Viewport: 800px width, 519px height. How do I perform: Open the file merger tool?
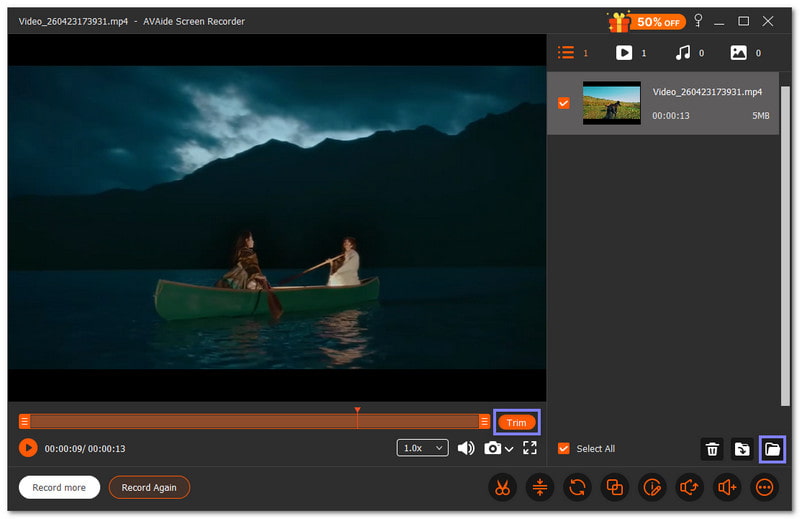coord(614,487)
